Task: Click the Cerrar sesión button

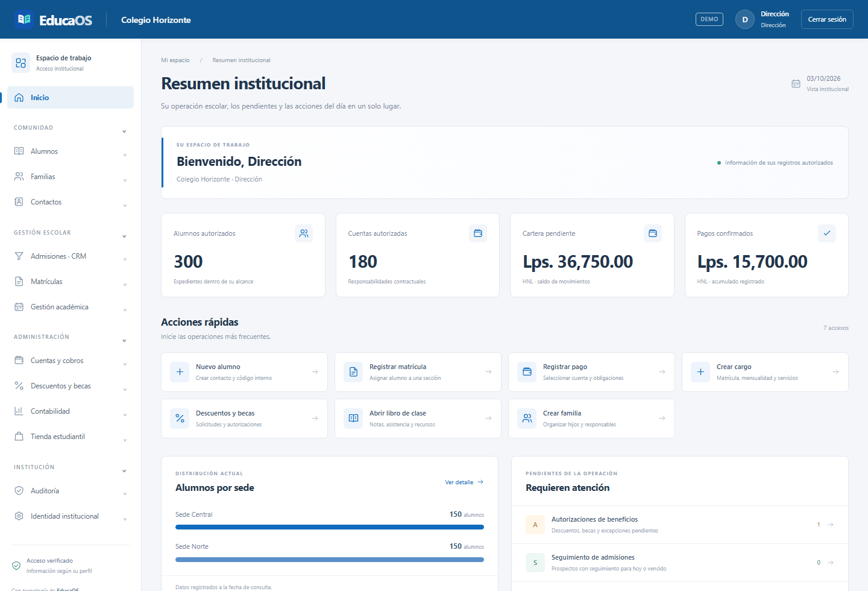Action: coord(827,19)
